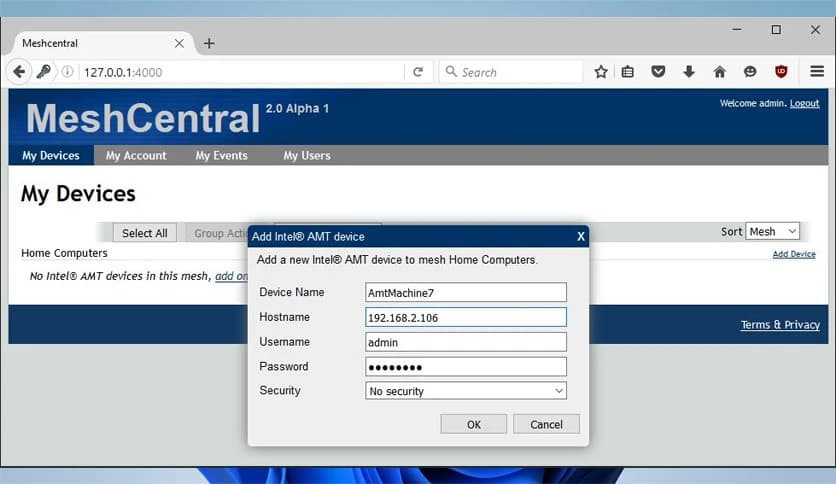Open the bookmarks list icon
The width and height of the screenshot is (836, 484).
628,71
